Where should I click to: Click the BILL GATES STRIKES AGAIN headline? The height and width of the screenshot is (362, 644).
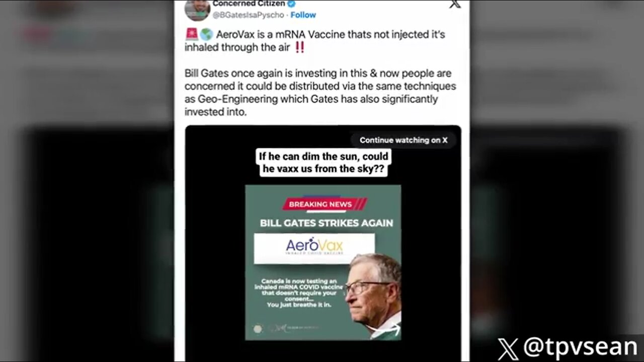[327, 223]
